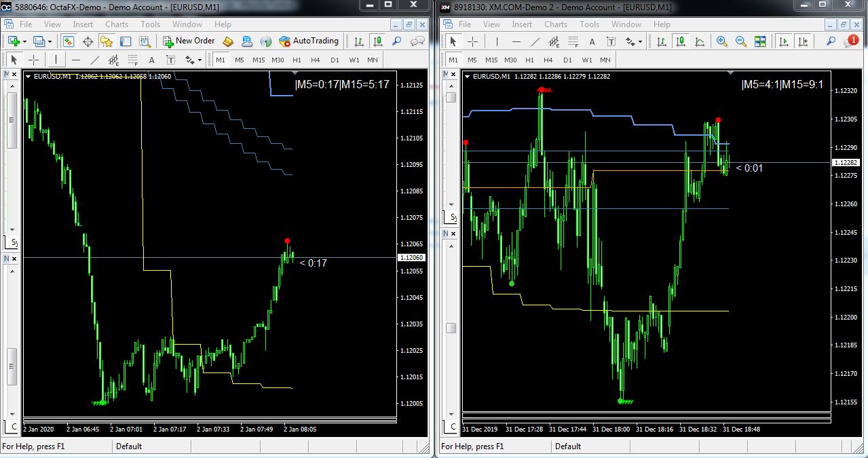Select cursor arrow tool in OctaFX
The width and height of the screenshot is (868, 458).
click(14, 60)
